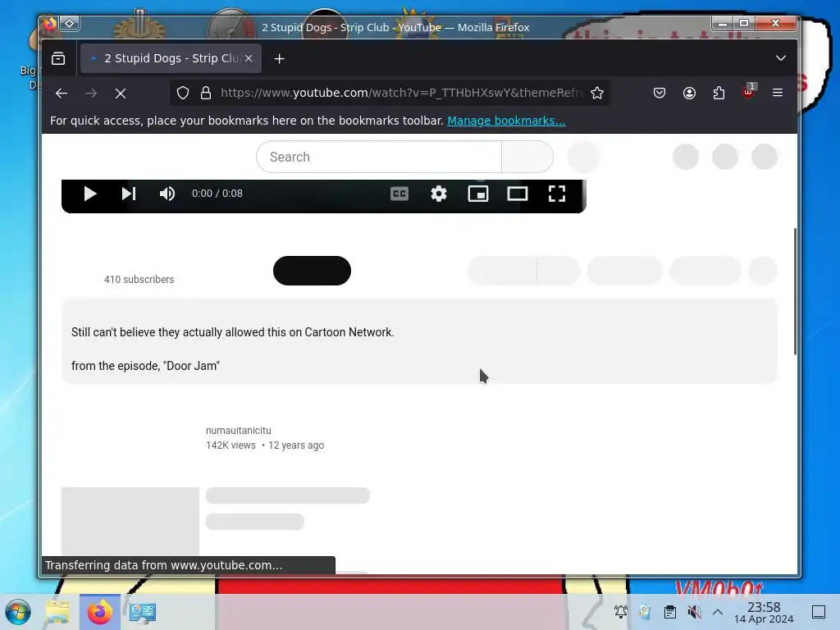Click 142K views text
840x630 pixels.
click(x=231, y=445)
